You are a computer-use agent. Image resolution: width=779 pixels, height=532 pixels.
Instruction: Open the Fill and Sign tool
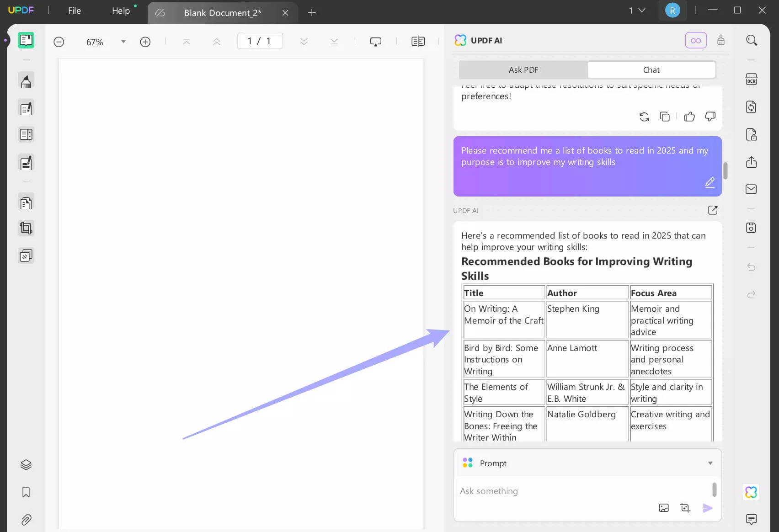tap(26, 163)
